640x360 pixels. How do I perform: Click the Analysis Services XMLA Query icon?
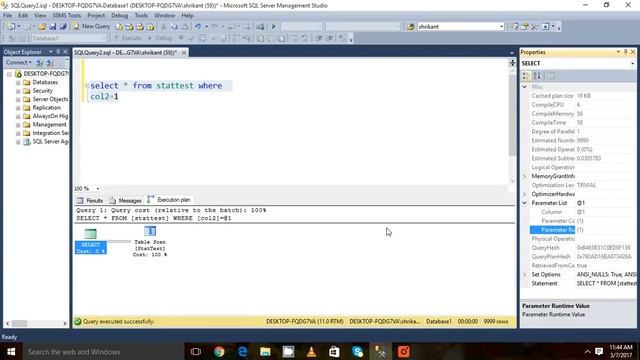[x=151, y=27]
